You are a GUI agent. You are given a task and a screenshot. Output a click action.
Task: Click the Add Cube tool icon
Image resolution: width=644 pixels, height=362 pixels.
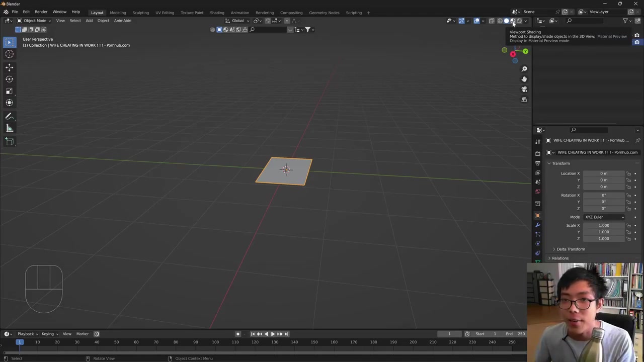pos(9,141)
